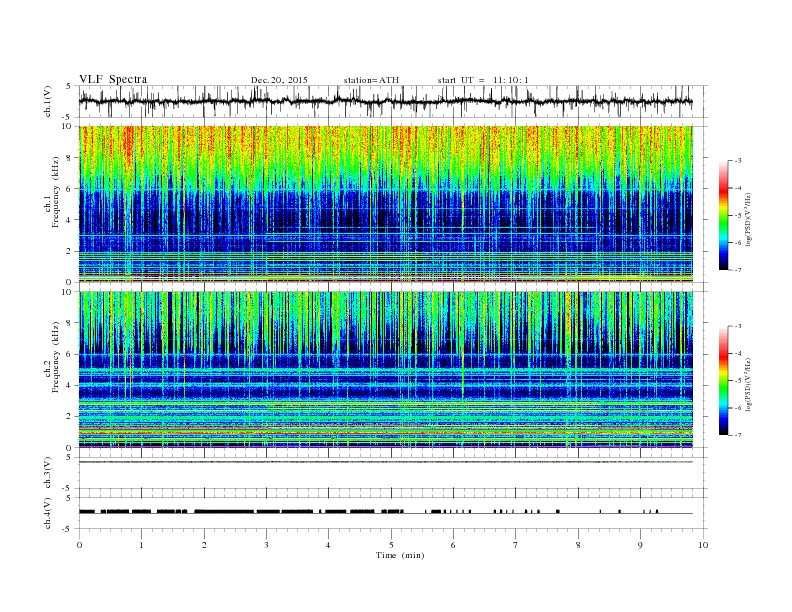Click time axis tick label "3"
792x612 pixels.
tap(266, 545)
